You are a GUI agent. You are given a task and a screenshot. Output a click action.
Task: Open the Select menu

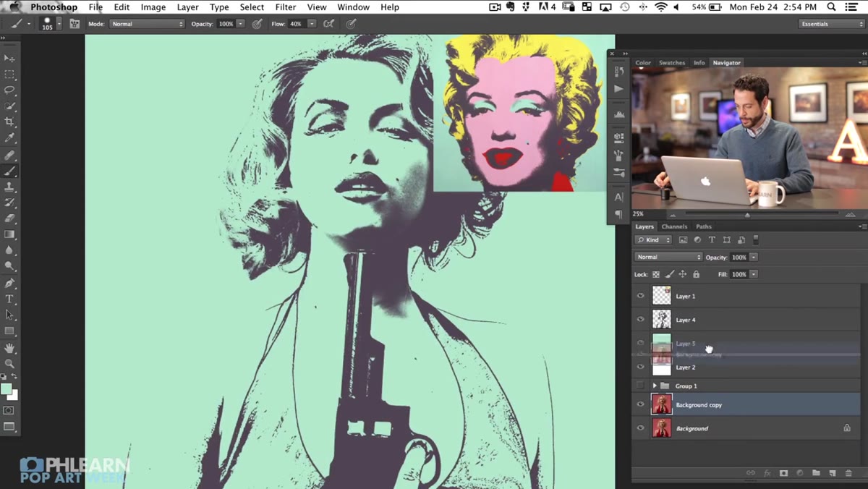click(252, 7)
